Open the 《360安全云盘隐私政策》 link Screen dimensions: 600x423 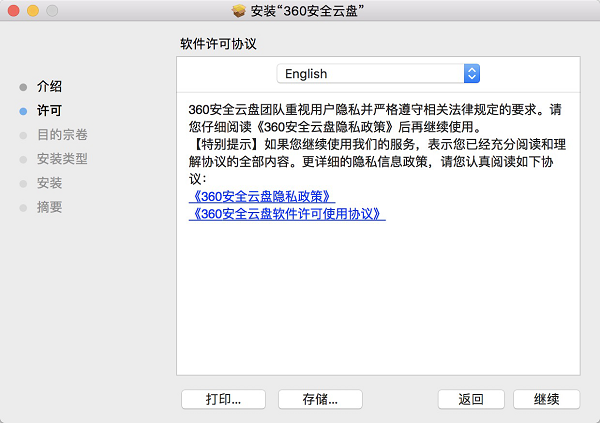point(262,197)
